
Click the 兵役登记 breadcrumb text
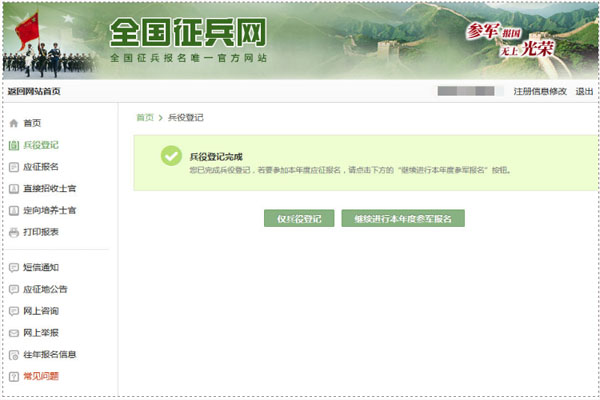coord(186,118)
